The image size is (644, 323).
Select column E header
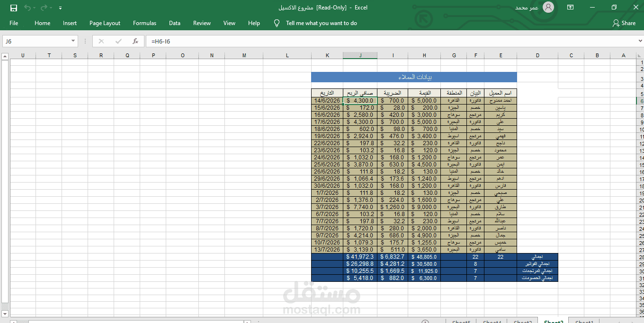click(x=501, y=55)
